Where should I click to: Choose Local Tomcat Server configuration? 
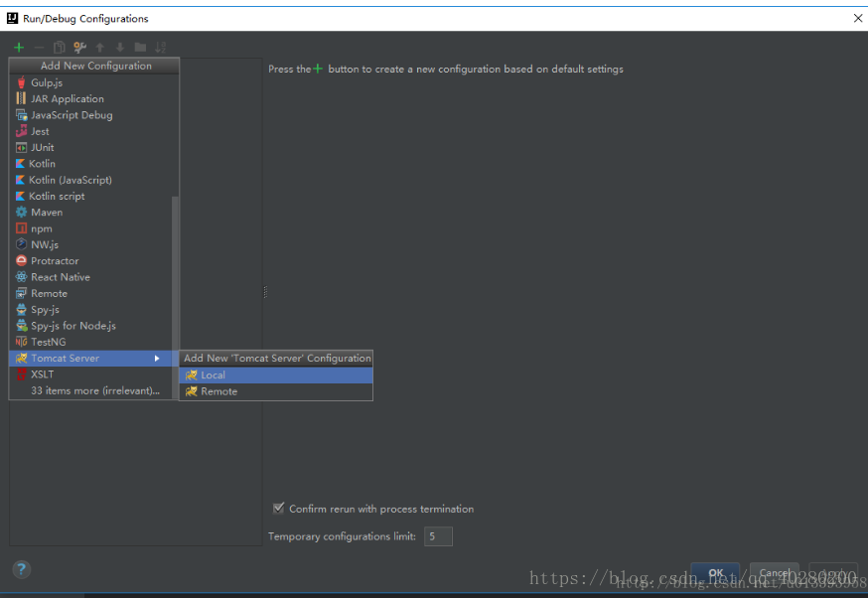coord(276,374)
